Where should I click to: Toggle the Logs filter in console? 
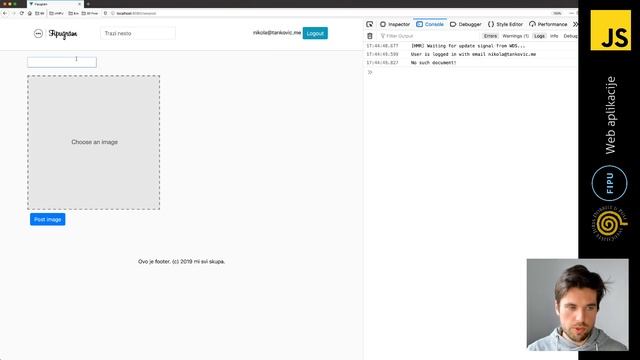[539, 36]
